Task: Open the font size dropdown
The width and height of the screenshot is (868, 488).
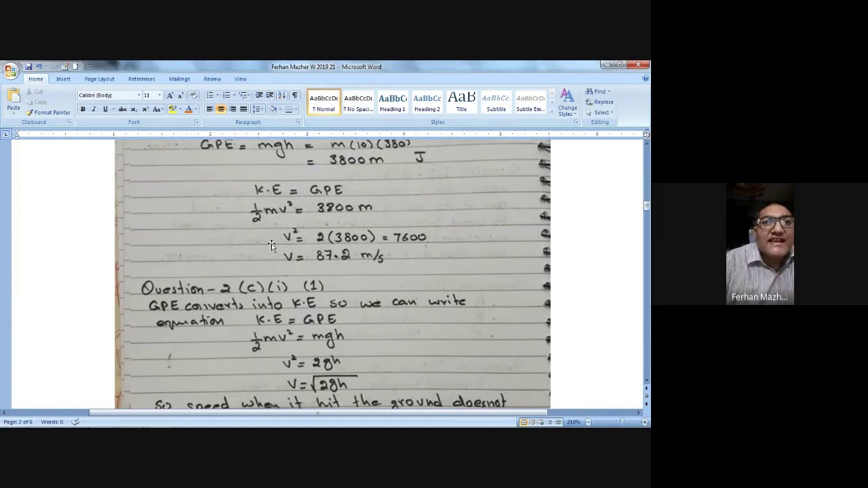Action: tap(159, 96)
